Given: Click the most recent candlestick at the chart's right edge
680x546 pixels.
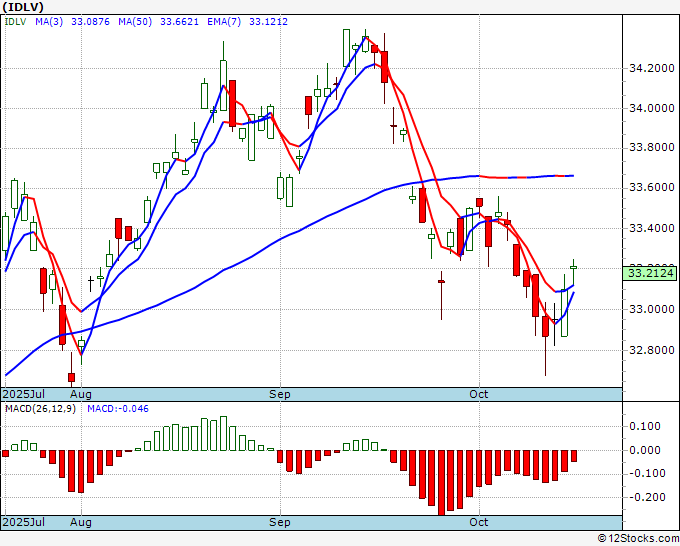Looking at the screenshot, I should [x=573, y=268].
